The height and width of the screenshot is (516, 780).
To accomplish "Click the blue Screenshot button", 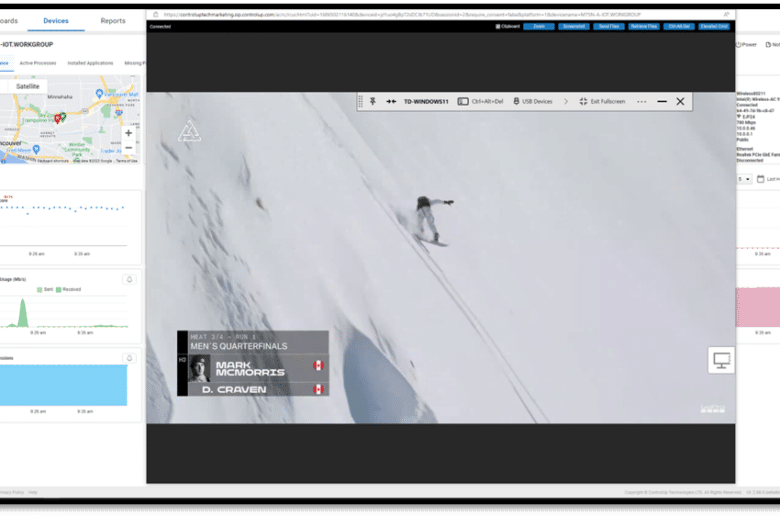I will point(574,26).
